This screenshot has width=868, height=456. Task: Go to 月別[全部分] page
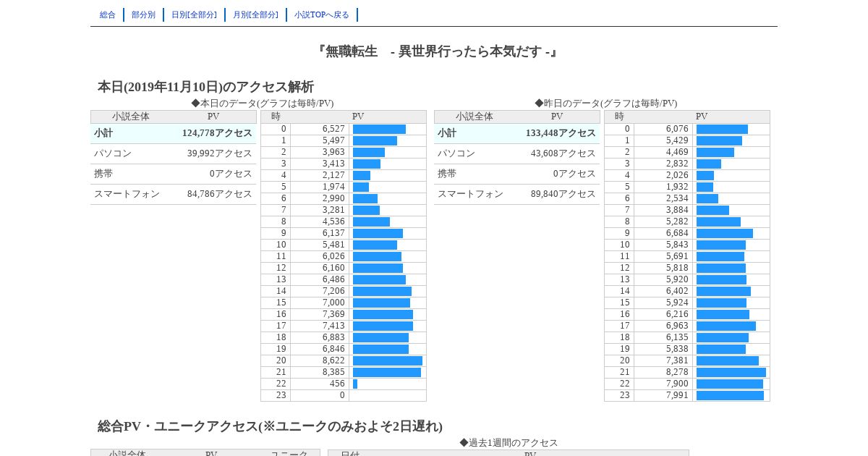255,14
